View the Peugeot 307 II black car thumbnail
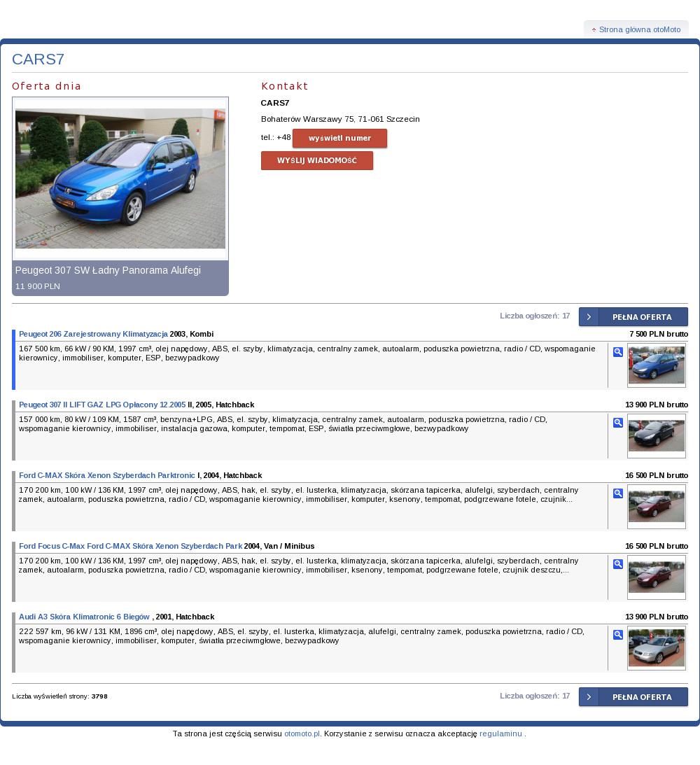 click(x=656, y=435)
